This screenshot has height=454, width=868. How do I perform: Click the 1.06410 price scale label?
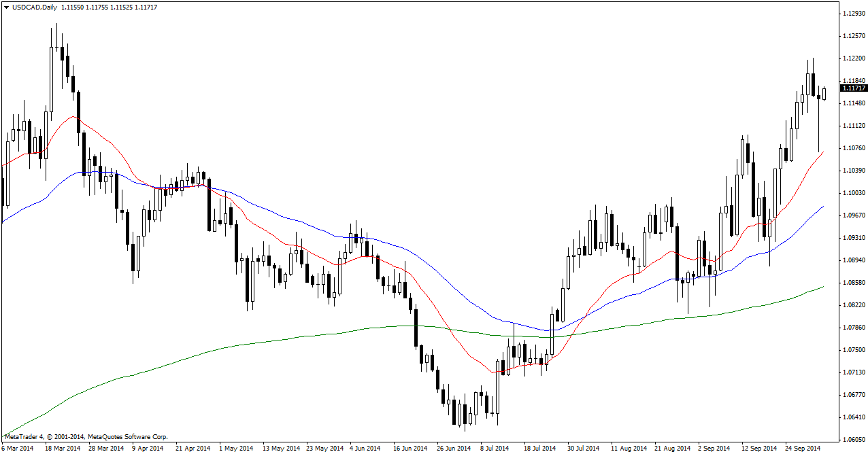tap(853, 417)
